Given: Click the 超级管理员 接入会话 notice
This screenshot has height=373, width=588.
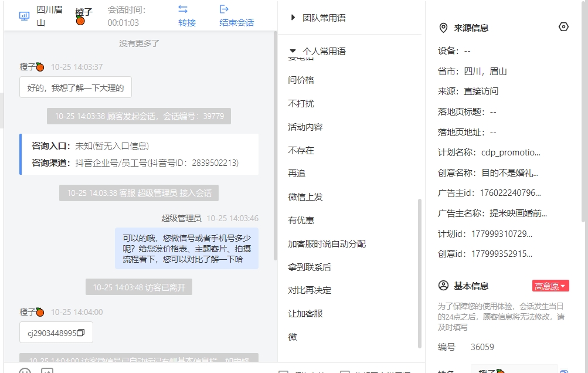Looking at the screenshot, I should 139,194.
